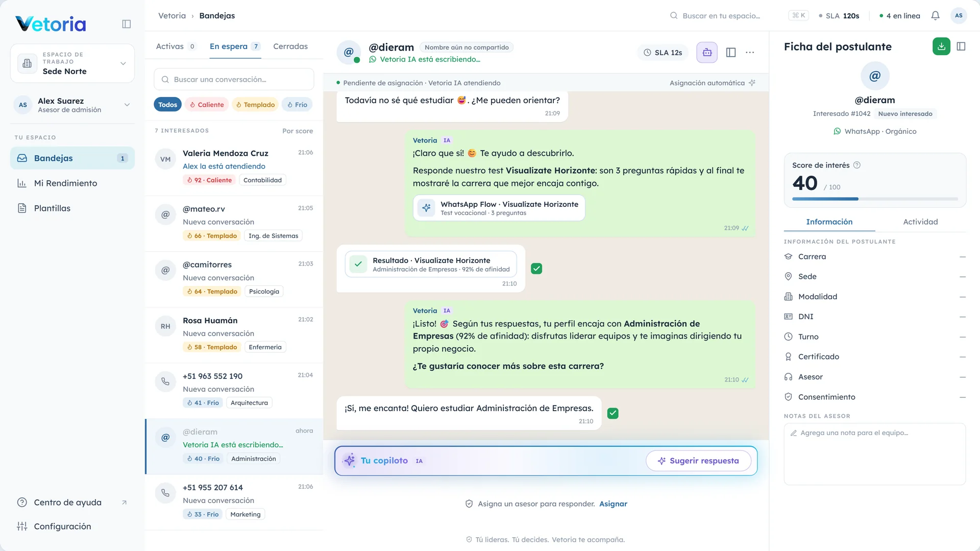Screen dimensions: 980x551
Task: Expand the Asesor field dash
Action: [962, 377]
